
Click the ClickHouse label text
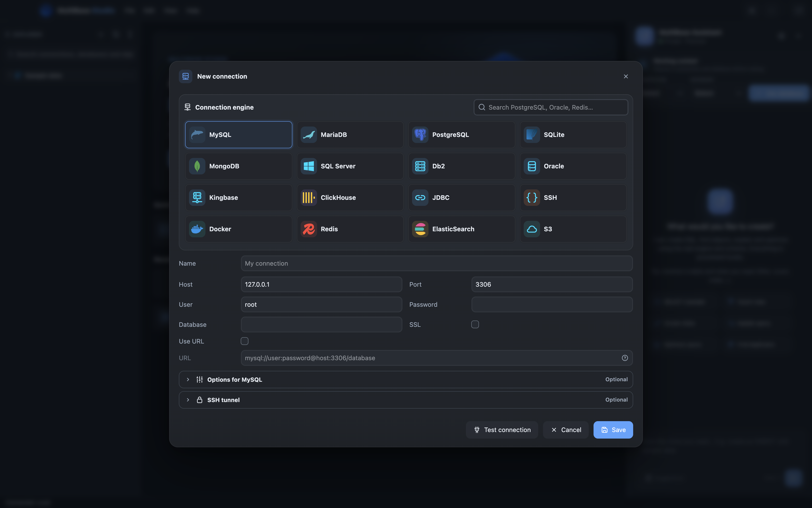(x=338, y=198)
